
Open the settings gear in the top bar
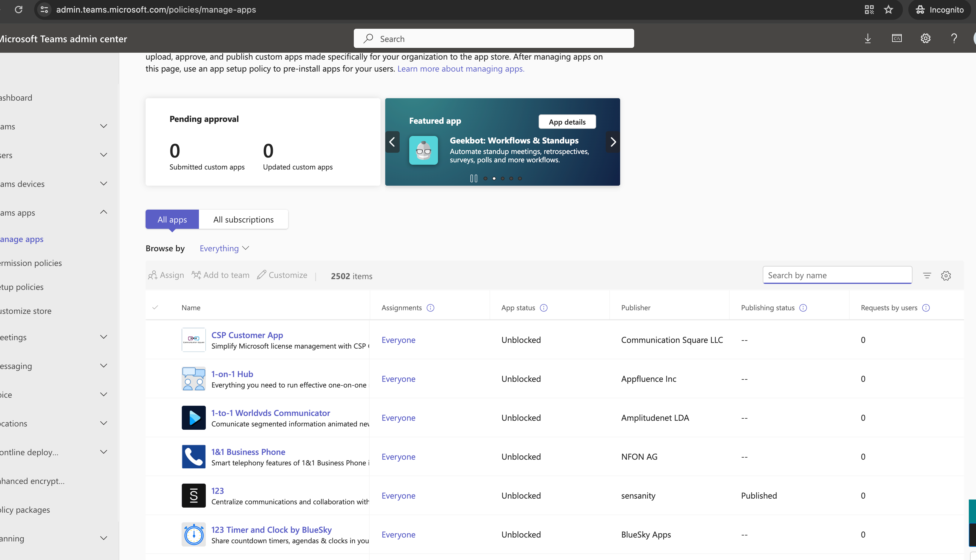tap(926, 38)
